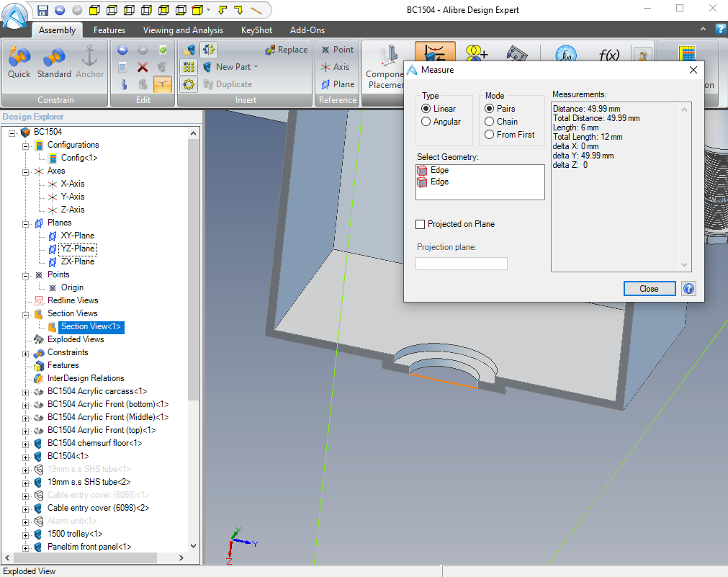Apply the Anchor constraint
This screenshot has width=728, height=577.
[x=89, y=61]
